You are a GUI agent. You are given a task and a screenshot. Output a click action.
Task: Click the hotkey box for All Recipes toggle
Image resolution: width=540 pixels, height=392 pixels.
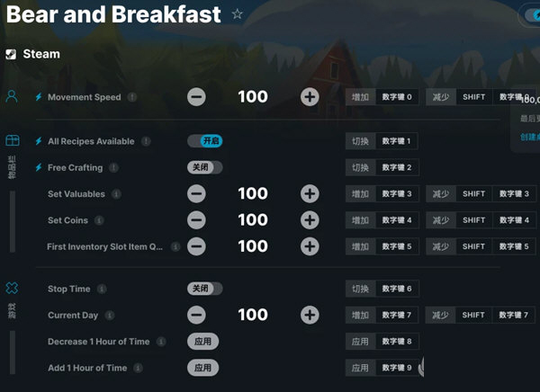tap(396, 141)
